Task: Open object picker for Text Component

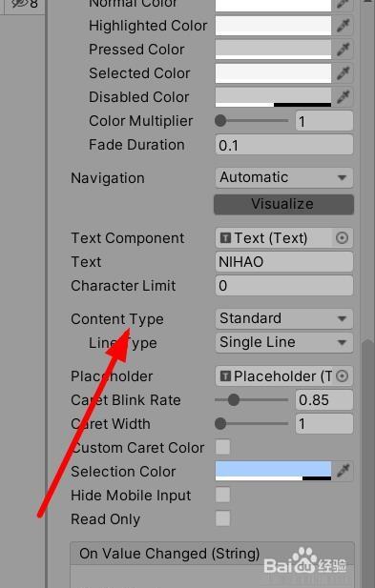Action: click(342, 237)
